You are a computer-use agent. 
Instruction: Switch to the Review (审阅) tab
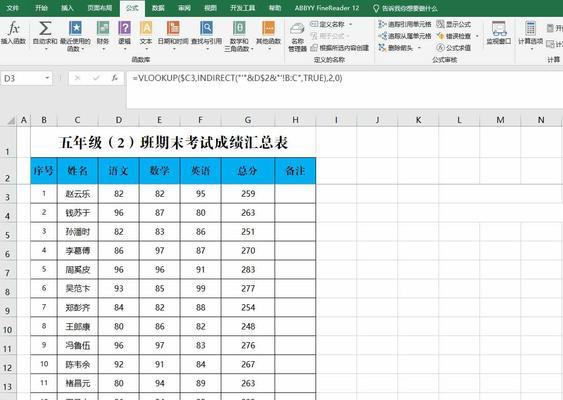[184, 8]
